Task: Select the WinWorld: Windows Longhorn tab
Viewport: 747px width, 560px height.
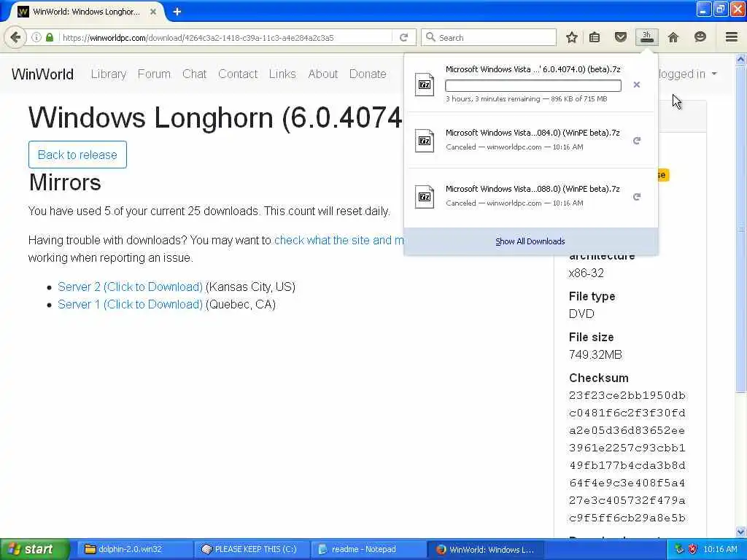Action: pos(86,12)
